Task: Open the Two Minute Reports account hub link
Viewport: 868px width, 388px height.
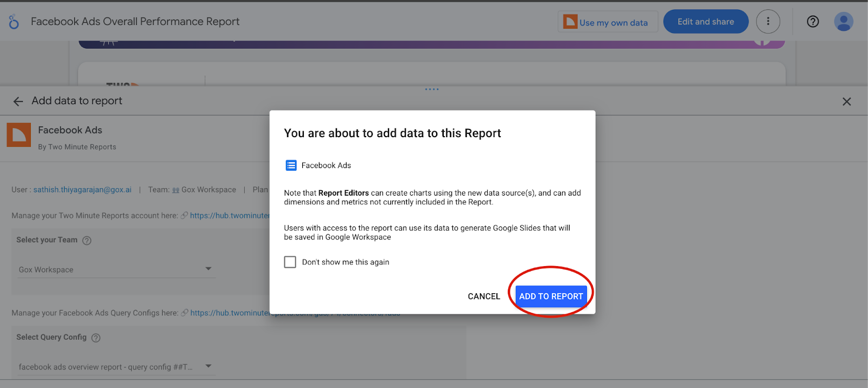Action: (230, 216)
